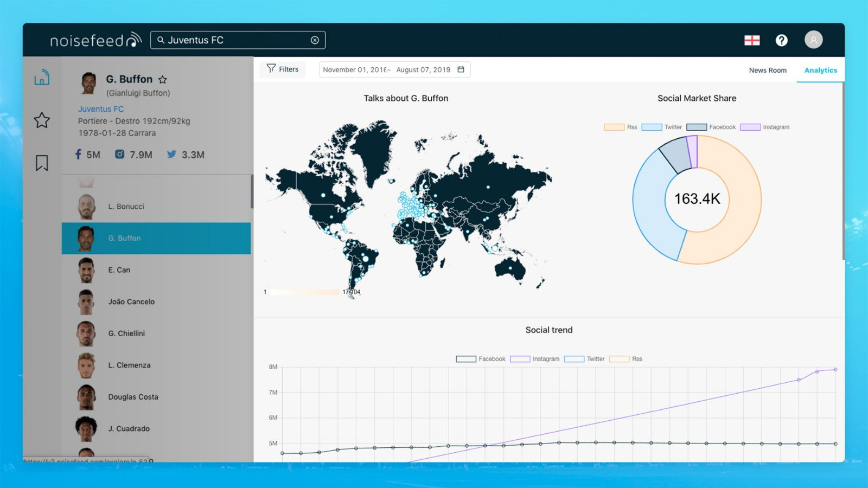Image resolution: width=868 pixels, height=488 pixels.
Task: Select E. Can in player list
Action: (x=156, y=270)
